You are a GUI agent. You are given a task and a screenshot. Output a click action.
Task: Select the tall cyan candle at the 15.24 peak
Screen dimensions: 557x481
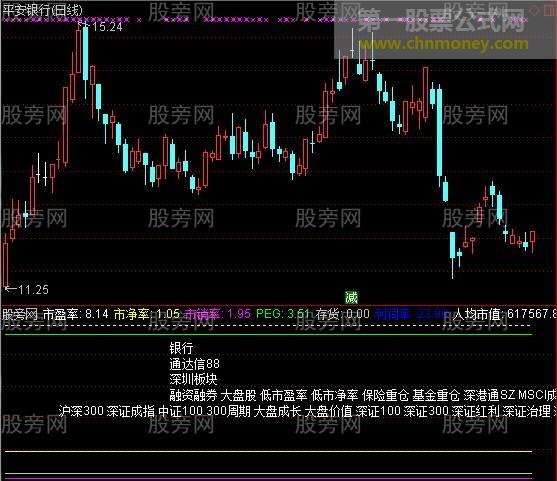86,53
